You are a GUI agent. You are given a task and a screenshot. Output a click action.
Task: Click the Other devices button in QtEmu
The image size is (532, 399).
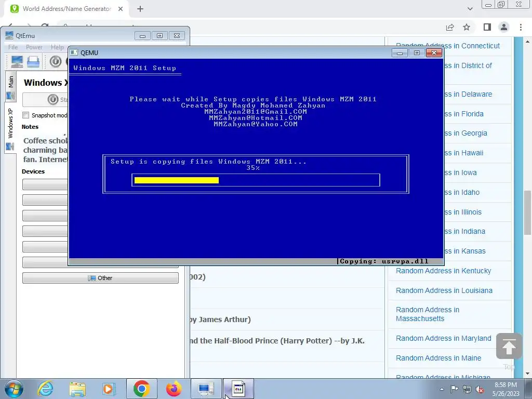[x=100, y=278]
